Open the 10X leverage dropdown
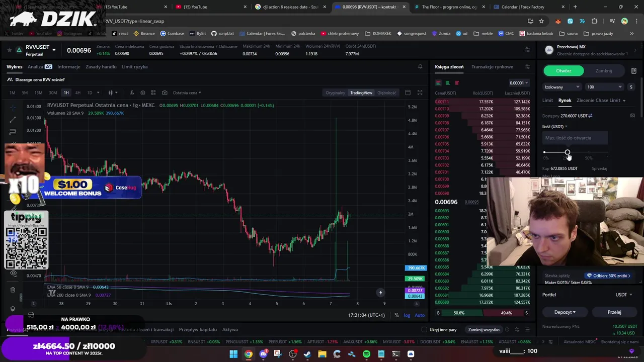The image size is (644, 362). pos(605,87)
